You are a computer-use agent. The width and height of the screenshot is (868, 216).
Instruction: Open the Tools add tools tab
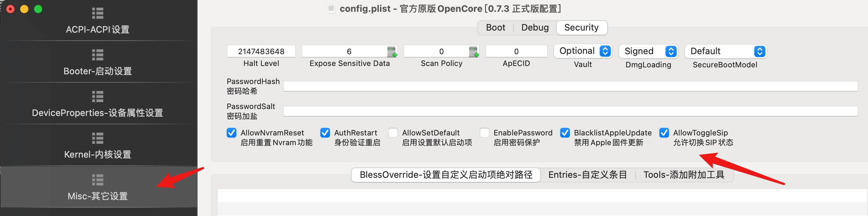(x=684, y=175)
